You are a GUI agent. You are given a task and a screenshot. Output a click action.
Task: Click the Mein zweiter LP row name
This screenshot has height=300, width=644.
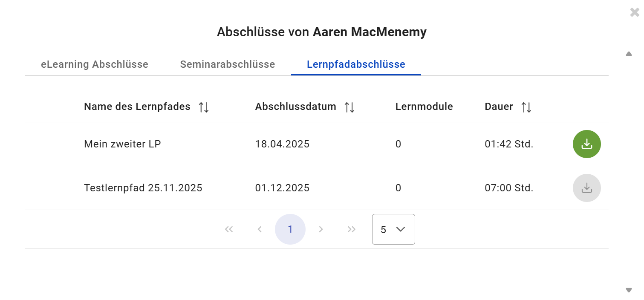pyautogui.click(x=122, y=144)
